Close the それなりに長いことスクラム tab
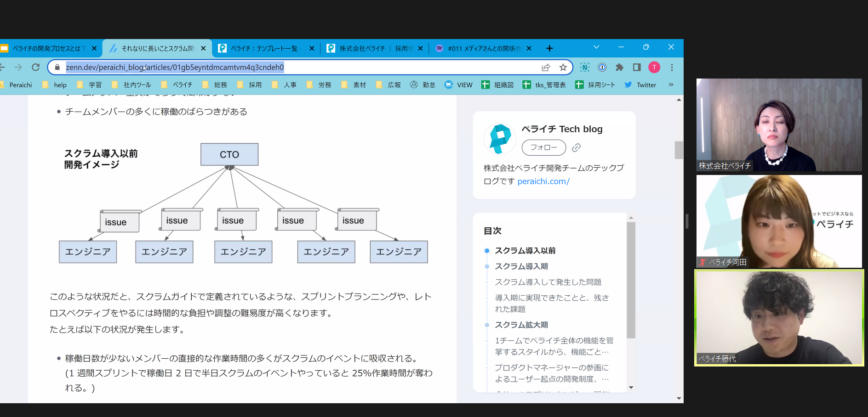 pyautogui.click(x=203, y=48)
